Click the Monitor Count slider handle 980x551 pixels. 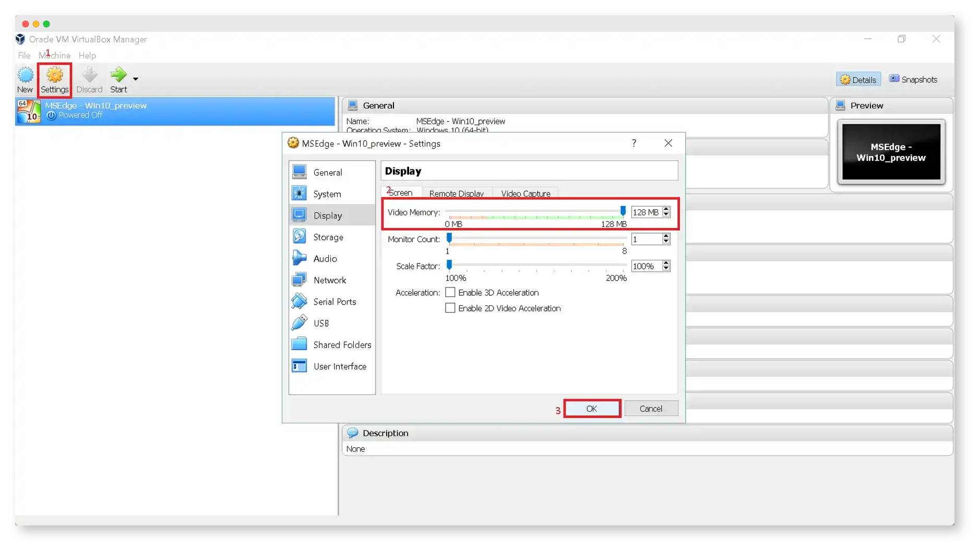[x=449, y=238]
